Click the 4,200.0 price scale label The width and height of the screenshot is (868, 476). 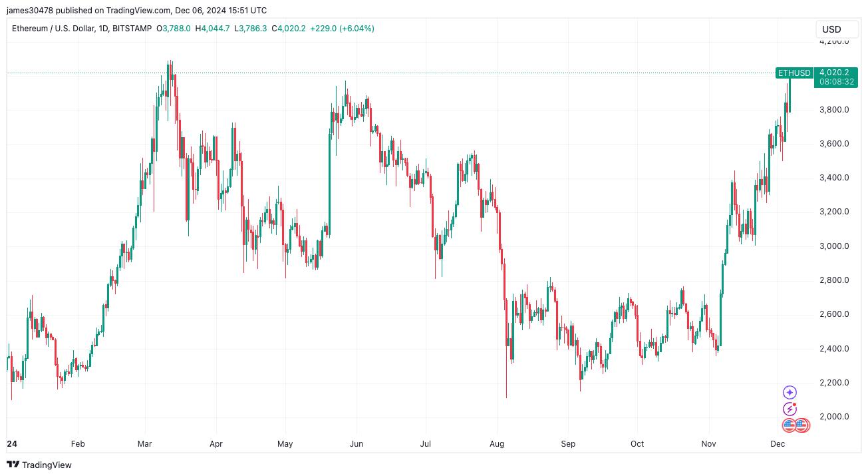point(832,41)
